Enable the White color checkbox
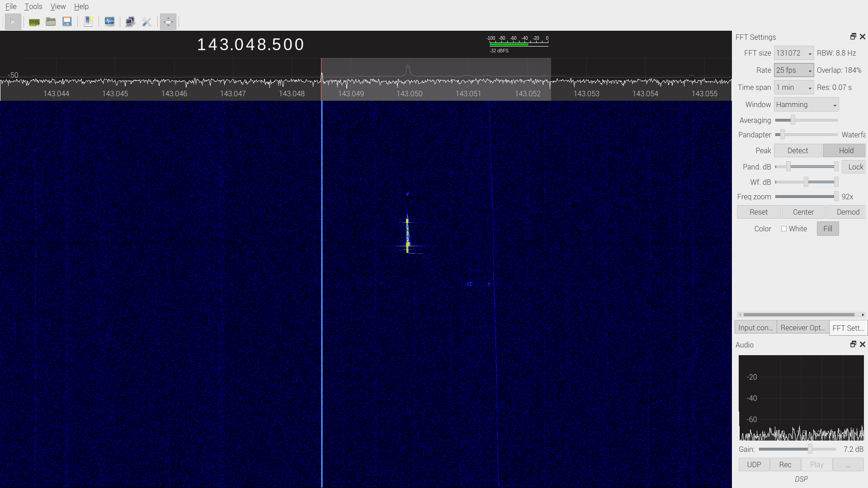This screenshot has width=868, height=488. pos(784,229)
